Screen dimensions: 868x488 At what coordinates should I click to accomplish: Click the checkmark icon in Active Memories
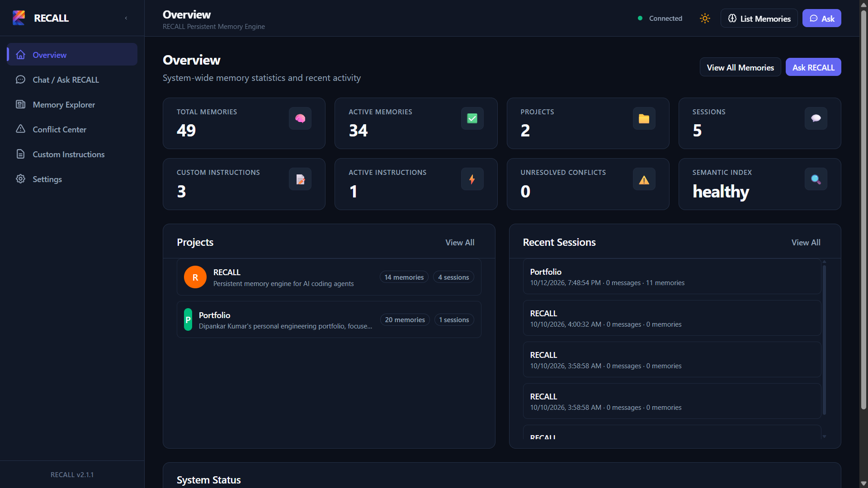472,118
